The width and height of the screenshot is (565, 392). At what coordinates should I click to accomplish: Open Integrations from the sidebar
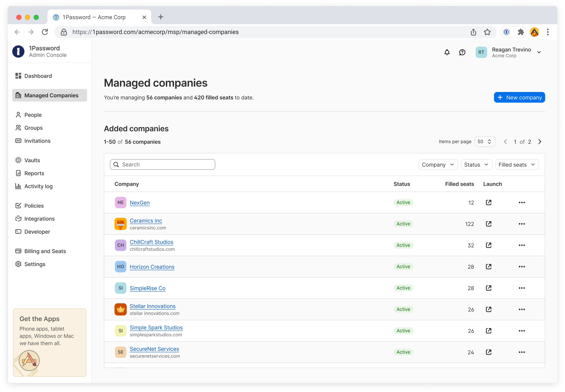point(39,219)
